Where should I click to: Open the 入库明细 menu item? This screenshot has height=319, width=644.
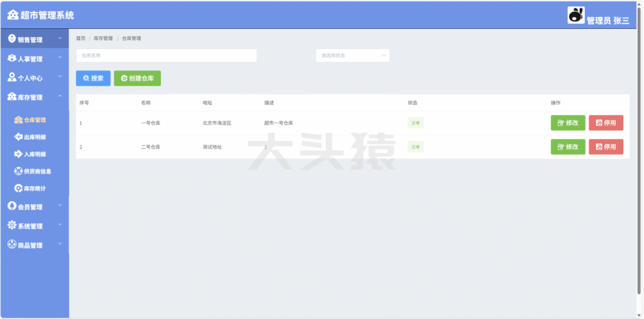click(35, 154)
